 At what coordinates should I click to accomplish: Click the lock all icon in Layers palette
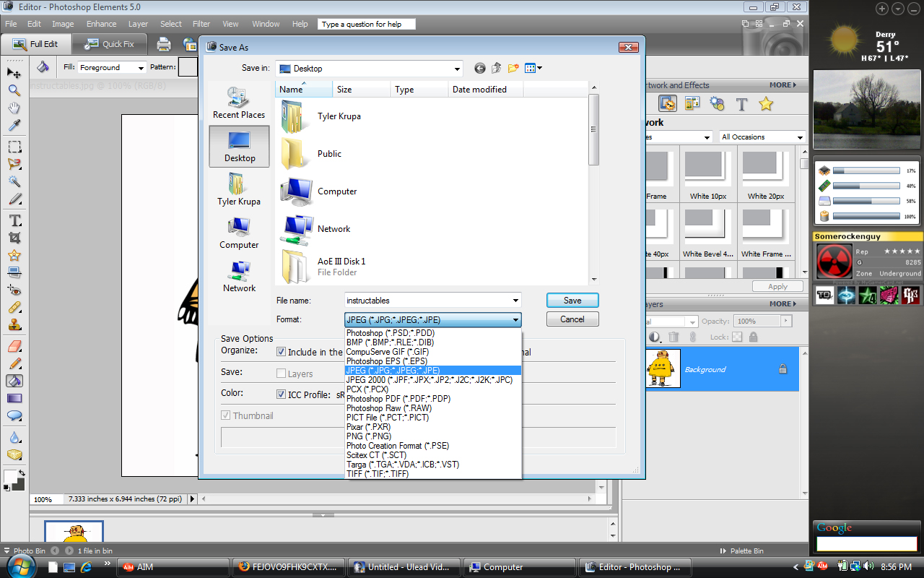753,337
